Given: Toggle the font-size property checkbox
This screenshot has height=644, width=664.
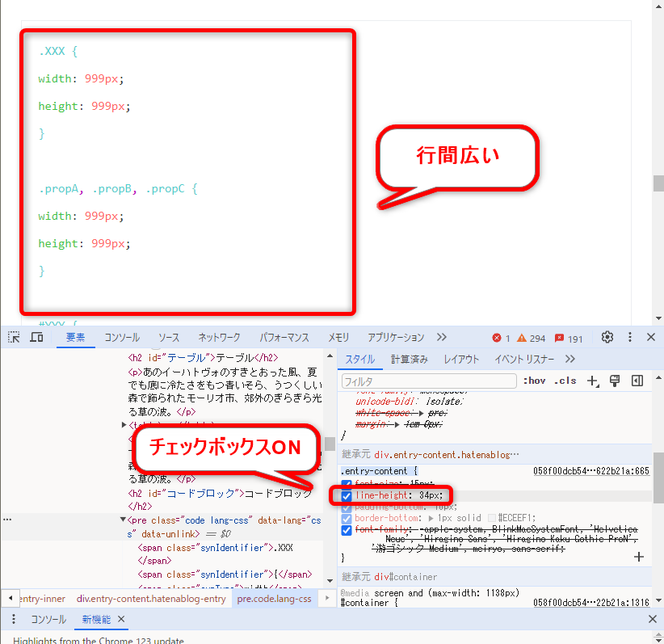Looking at the screenshot, I should click(347, 483).
